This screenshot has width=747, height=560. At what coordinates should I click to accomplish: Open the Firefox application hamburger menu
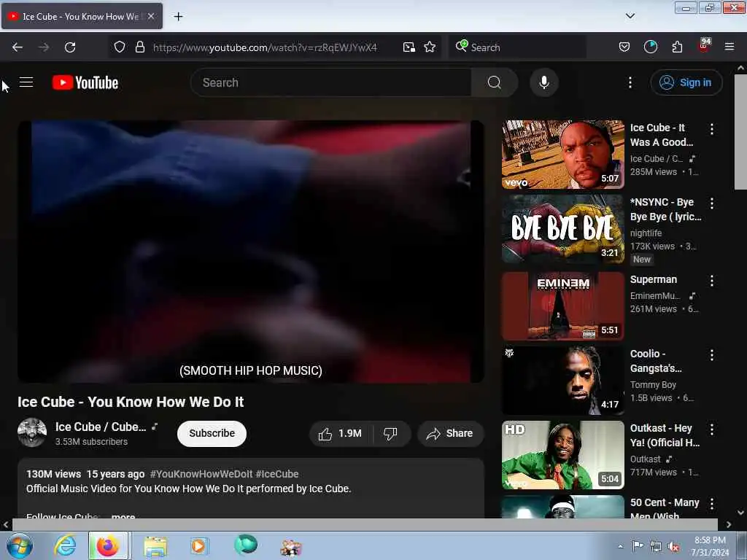coord(729,47)
